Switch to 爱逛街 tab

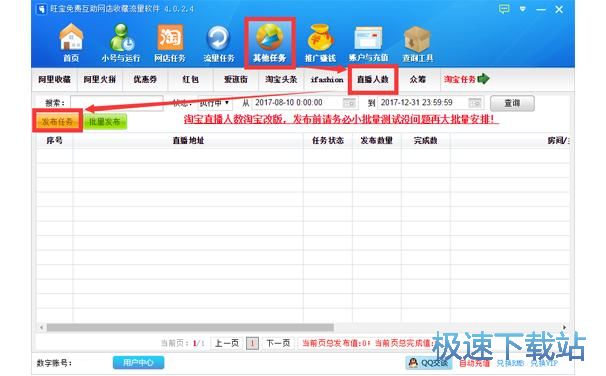(x=236, y=80)
